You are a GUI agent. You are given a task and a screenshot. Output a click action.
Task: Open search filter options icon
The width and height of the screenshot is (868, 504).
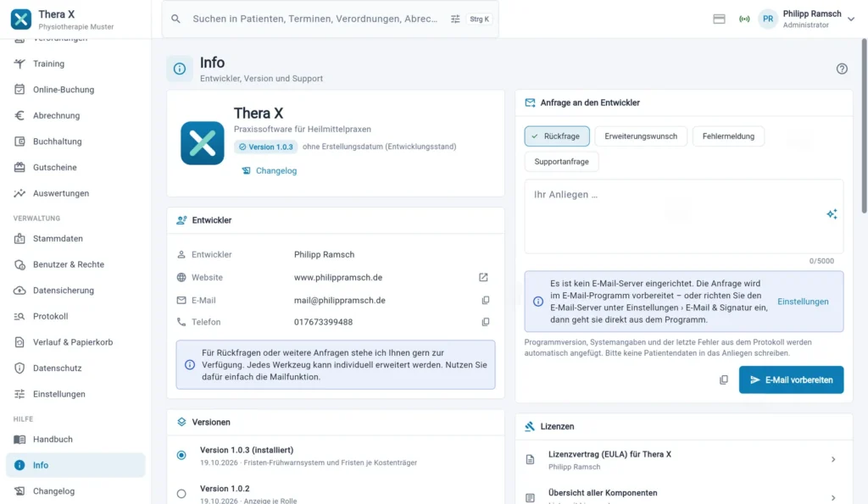[x=455, y=19]
